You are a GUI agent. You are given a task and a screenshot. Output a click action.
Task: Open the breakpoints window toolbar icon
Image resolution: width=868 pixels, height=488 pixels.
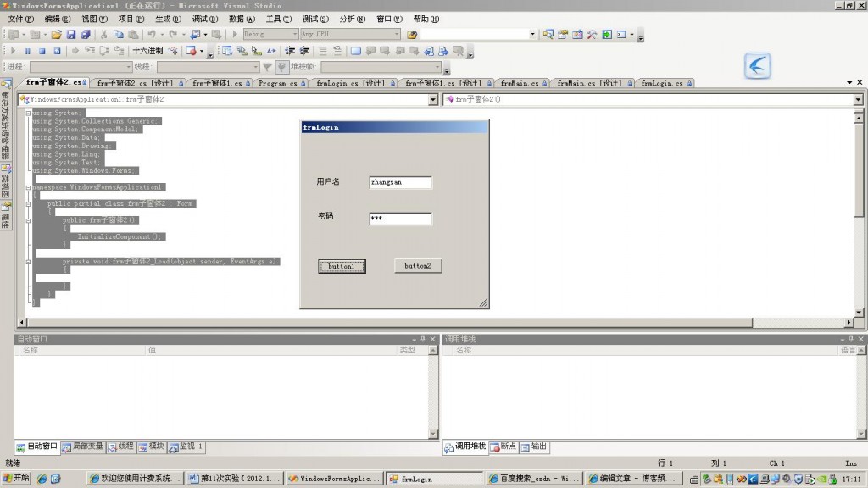click(191, 51)
